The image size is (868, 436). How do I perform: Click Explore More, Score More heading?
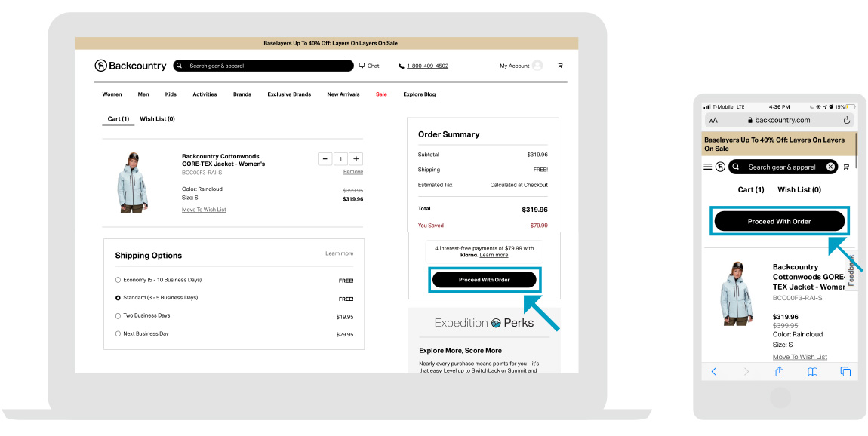pyautogui.click(x=460, y=350)
